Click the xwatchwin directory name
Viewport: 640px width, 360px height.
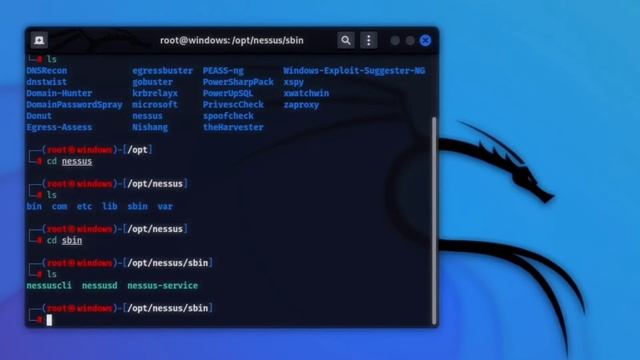coord(306,93)
